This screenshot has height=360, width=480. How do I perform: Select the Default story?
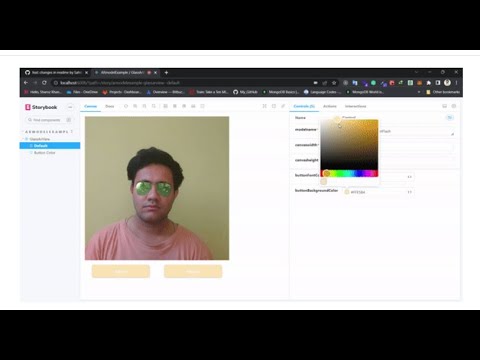point(50,146)
